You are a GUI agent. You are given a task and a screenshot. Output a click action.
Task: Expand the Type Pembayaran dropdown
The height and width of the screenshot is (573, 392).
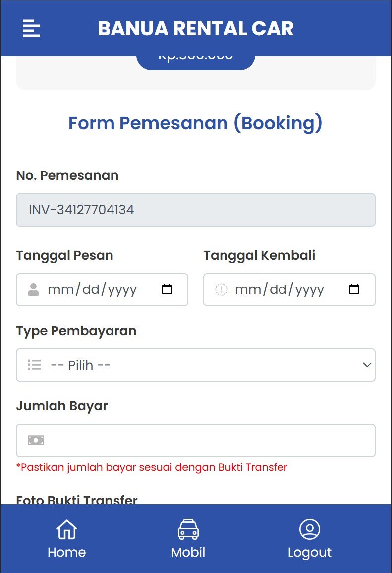196,365
